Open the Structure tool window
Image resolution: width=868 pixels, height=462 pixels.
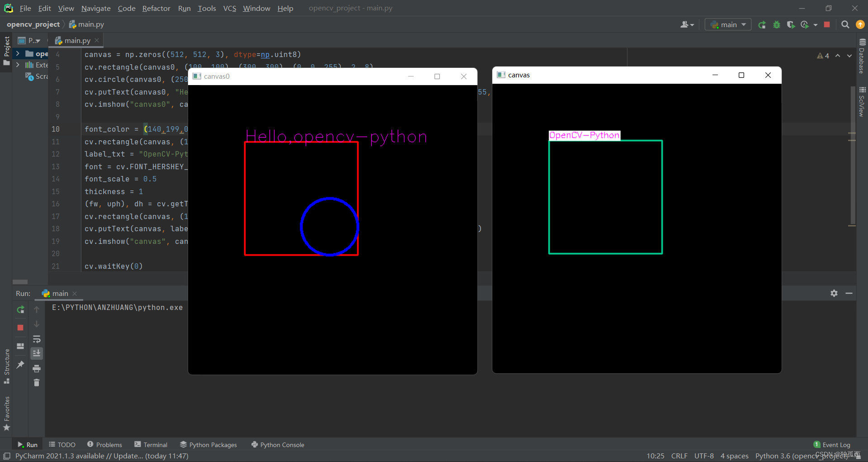tap(6, 366)
